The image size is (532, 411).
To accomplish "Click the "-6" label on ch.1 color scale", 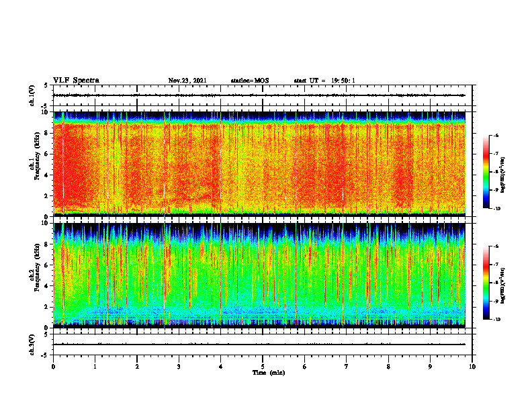I will (496, 135).
